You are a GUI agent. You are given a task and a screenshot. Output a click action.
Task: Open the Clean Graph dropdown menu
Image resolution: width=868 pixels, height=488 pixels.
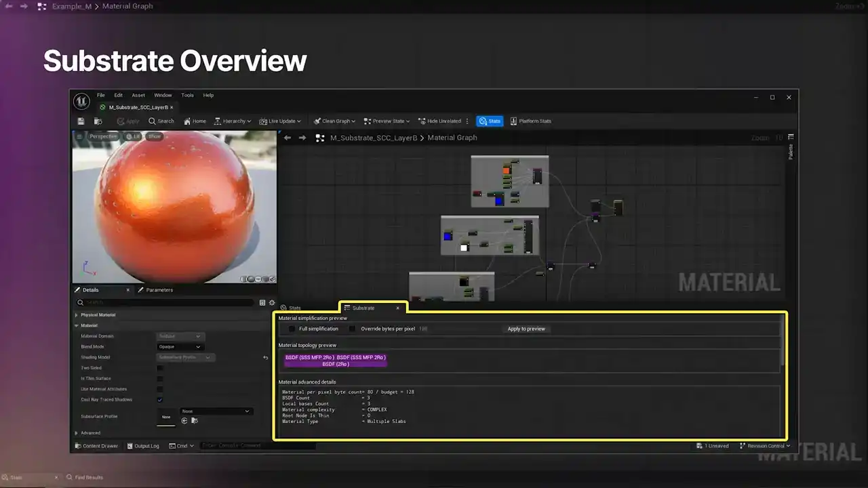(x=334, y=121)
